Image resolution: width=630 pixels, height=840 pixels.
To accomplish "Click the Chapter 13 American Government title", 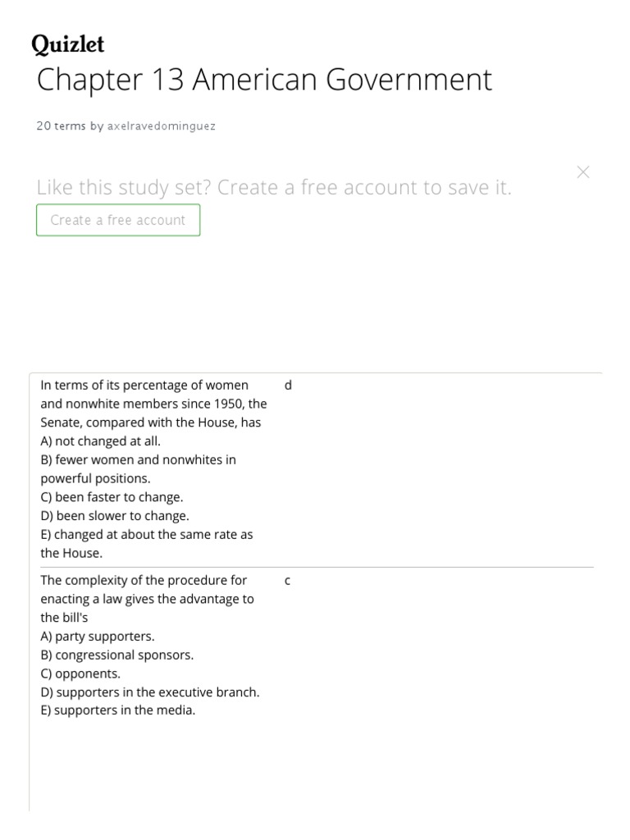I will click(x=264, y=80).
